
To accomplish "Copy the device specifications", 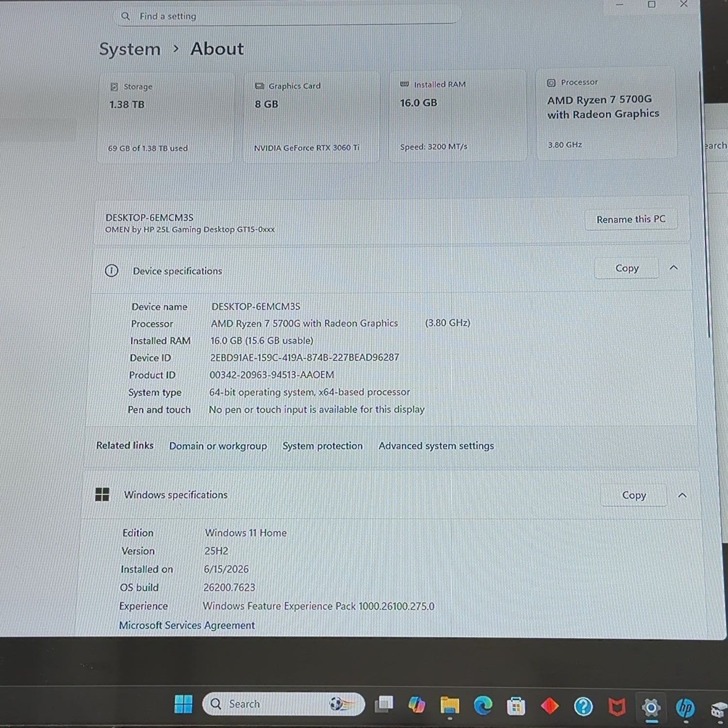I will pos(627,268).
